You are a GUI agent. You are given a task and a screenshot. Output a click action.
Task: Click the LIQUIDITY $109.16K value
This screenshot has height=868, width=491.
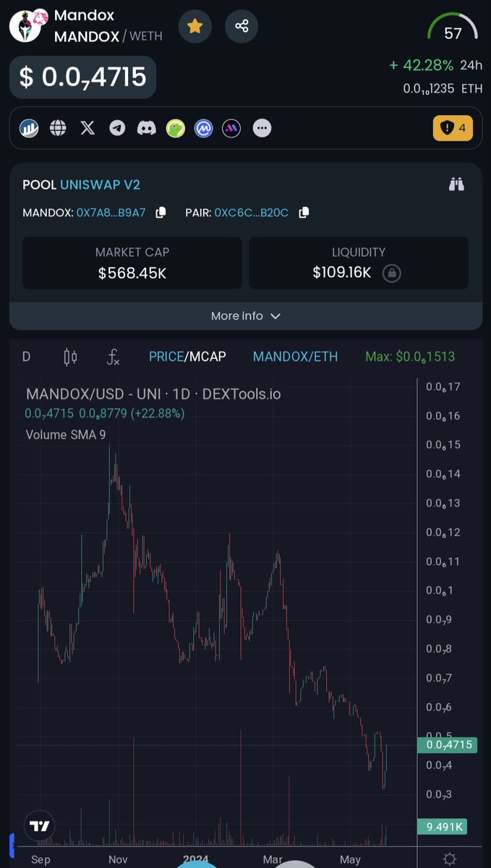click(x=342, y=273)
